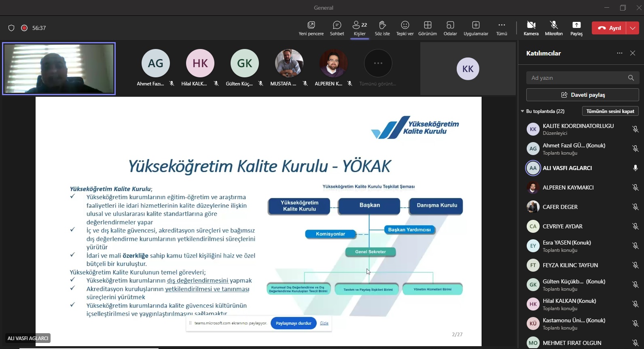
Task: Click Gülten Küçükb...'s muted mic icon
Action: tap(636, 285)
